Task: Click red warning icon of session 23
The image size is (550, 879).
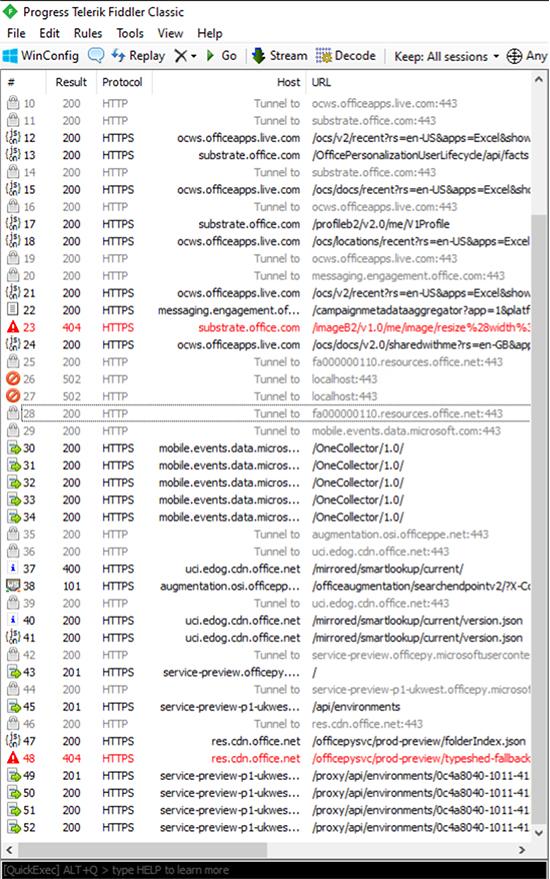Action: coord(13,327)
